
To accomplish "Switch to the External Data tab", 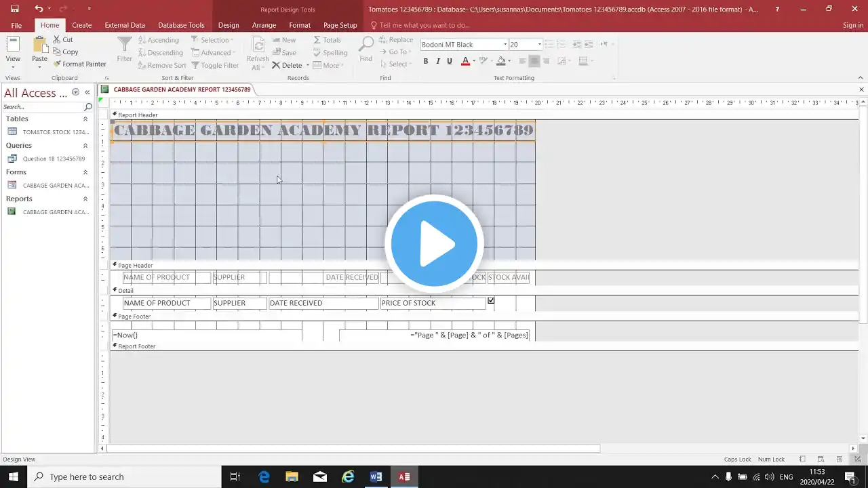I will tap(125, 25).
